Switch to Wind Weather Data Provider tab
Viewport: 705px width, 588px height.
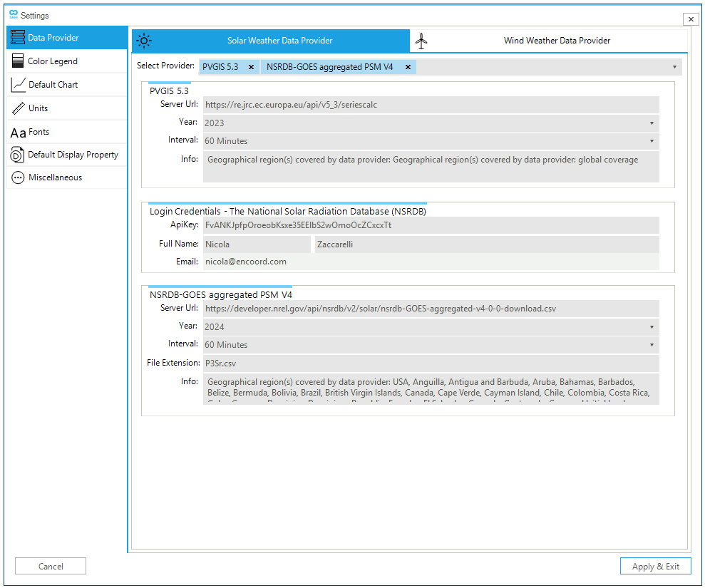[x=556, y=41]
